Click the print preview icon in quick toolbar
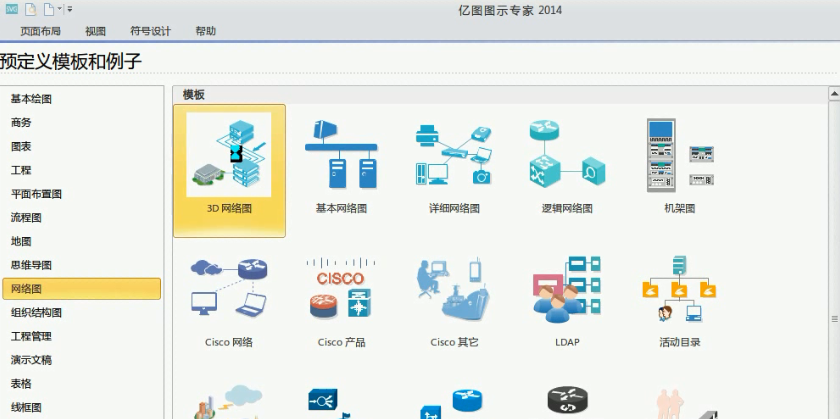840x419 pixels. click(x=32, y=9)
